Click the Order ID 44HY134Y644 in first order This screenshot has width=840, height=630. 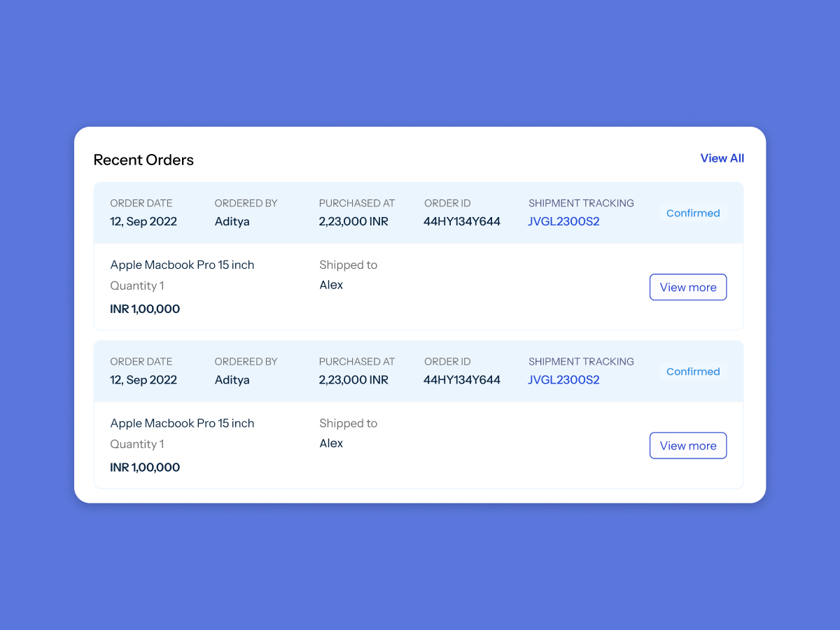462,221
